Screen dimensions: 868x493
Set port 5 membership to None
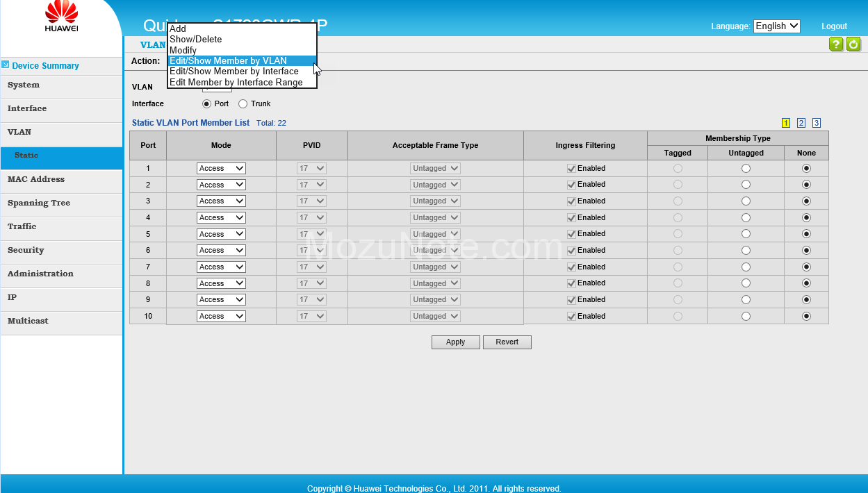pos(806,234)
